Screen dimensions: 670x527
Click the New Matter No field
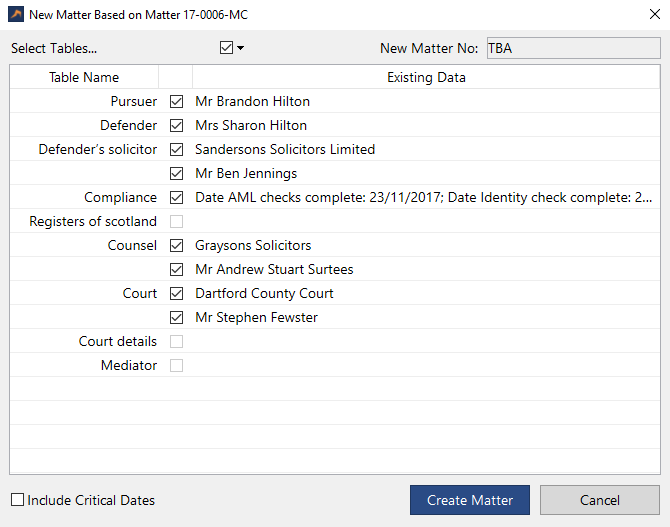click(x=572, y=48)
